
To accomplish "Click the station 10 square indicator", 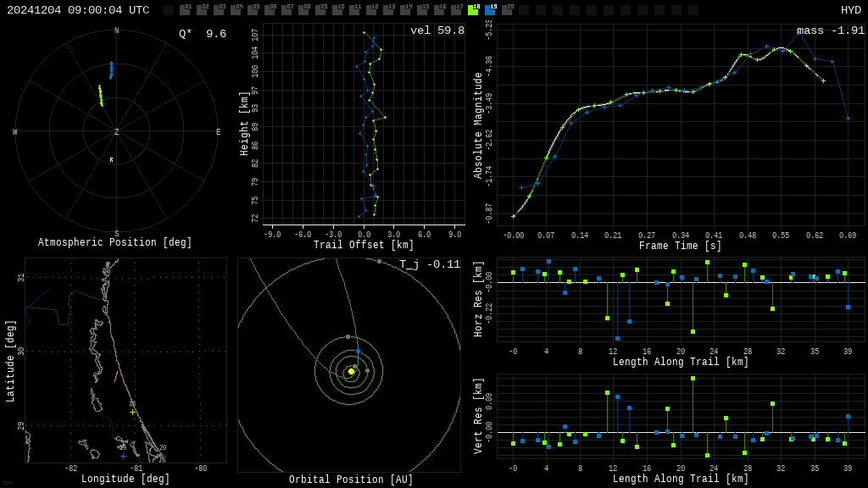I will [337, 9].
